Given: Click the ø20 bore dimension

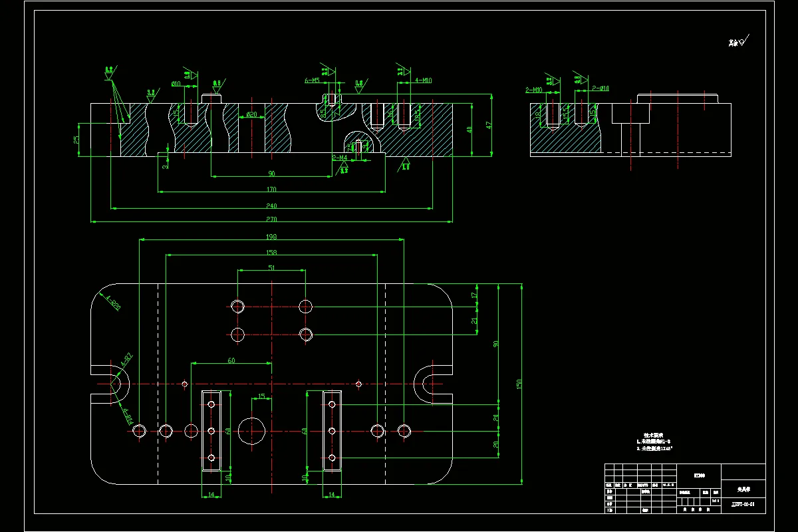Looking at the screenshot, I should [252, 114].
